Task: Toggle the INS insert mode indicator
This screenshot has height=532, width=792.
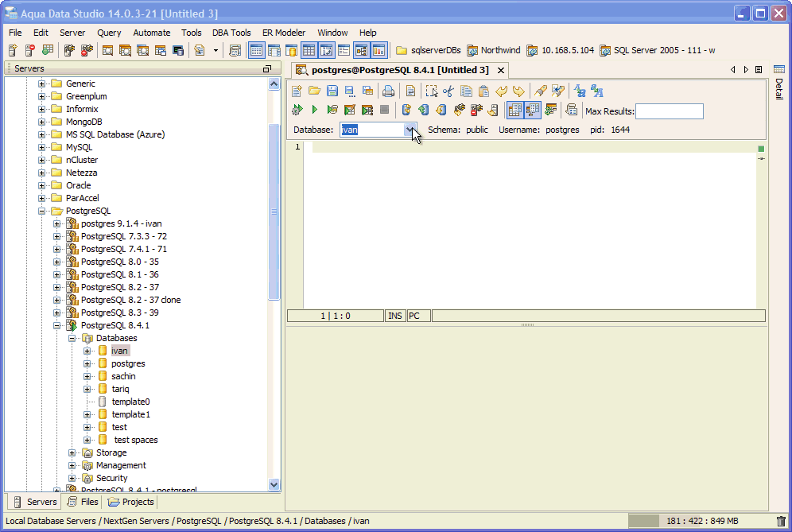Action: click(x=395, y=316)
